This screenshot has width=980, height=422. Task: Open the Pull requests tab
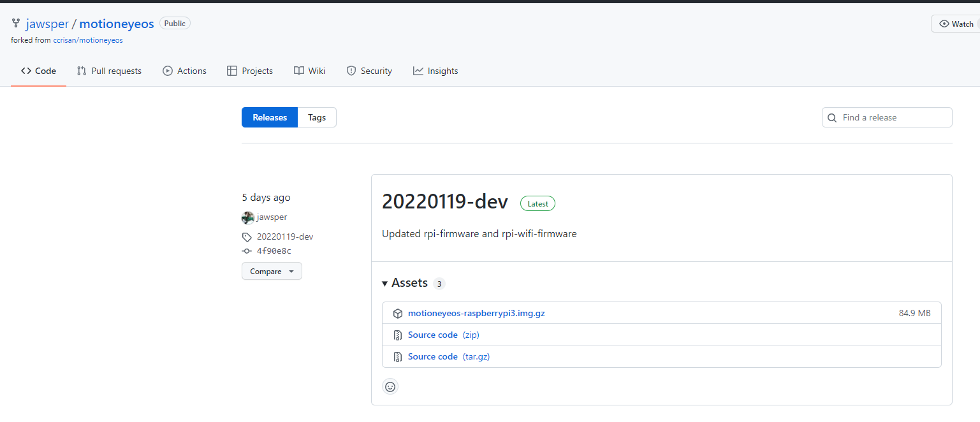[x=109, y=71]
